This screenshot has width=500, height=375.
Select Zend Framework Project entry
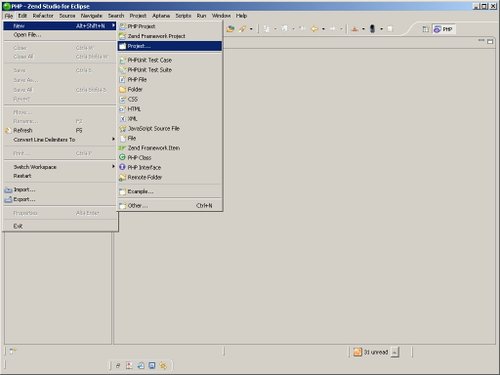click(x=170, y=36)
